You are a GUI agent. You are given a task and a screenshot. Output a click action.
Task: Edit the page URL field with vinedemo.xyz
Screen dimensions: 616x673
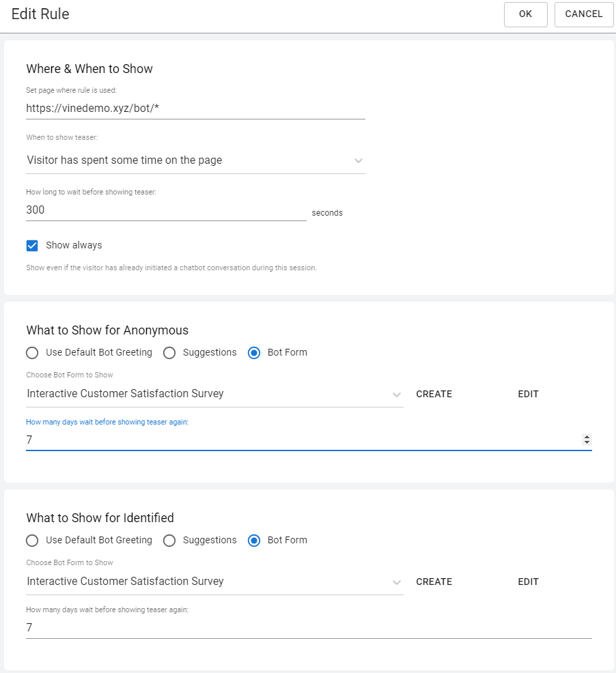click(195, 108)
